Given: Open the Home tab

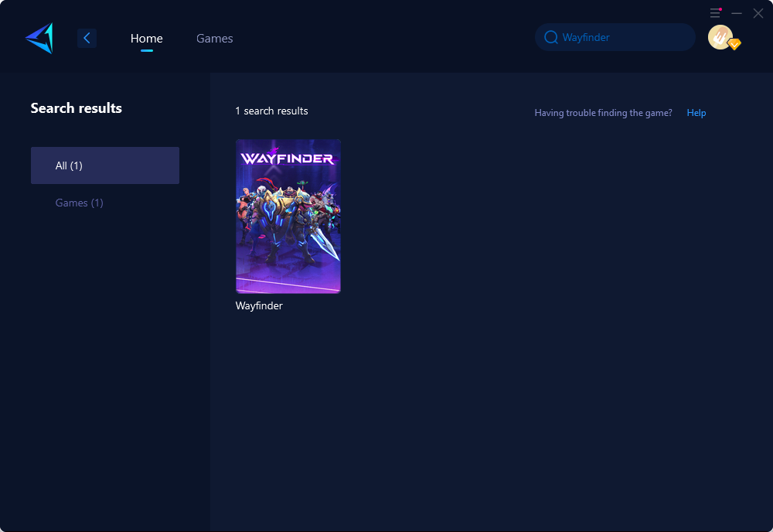Looking at the screenshot, I should pos(146,39).
